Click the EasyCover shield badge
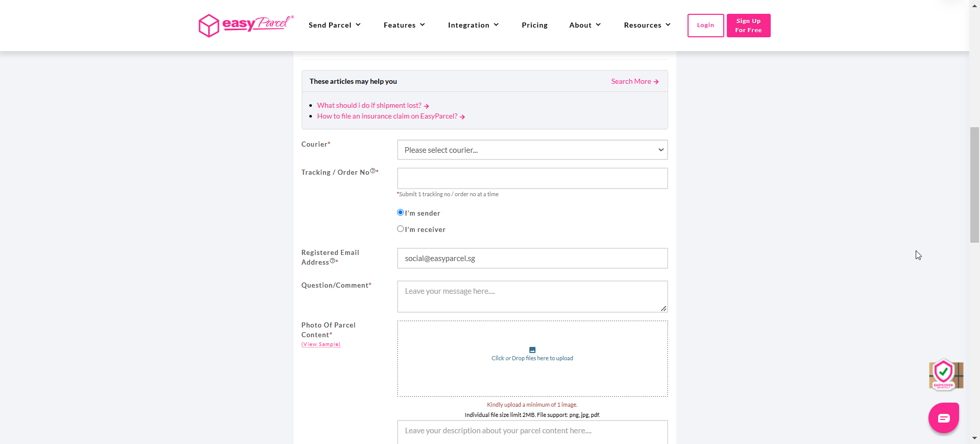Viewport: 980px width, 444px height. (945, 375)
